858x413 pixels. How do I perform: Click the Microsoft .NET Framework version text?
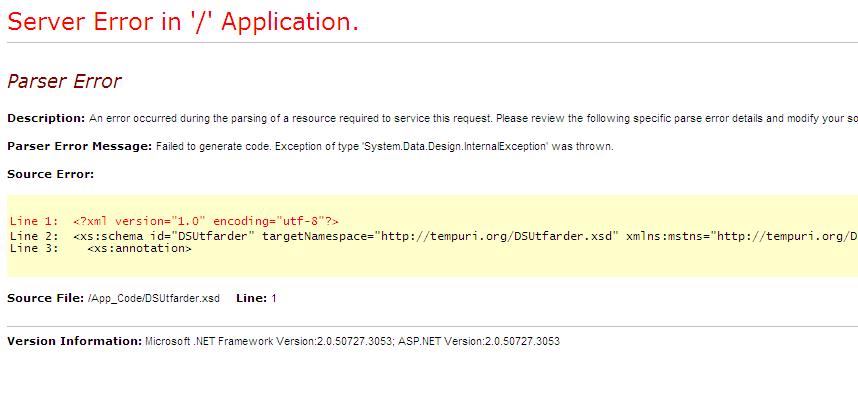coord(269,341)
